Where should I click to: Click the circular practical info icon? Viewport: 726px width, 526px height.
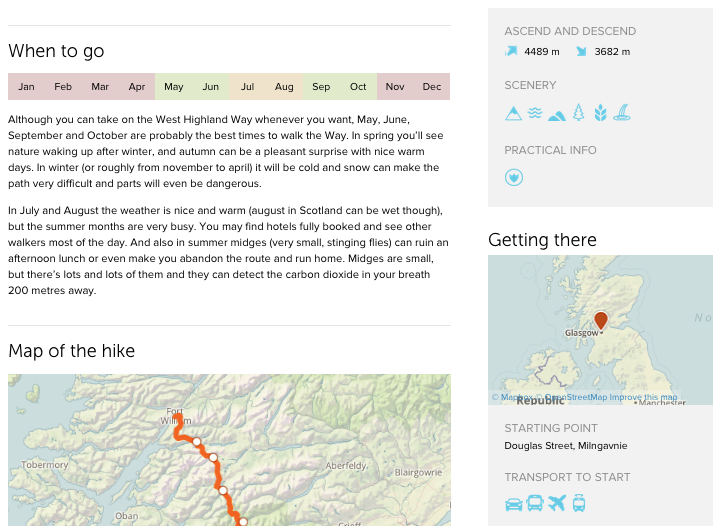pos(514,177)
